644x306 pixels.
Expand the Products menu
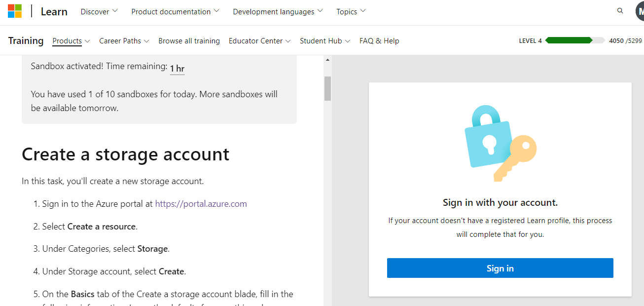coord(71,41)
